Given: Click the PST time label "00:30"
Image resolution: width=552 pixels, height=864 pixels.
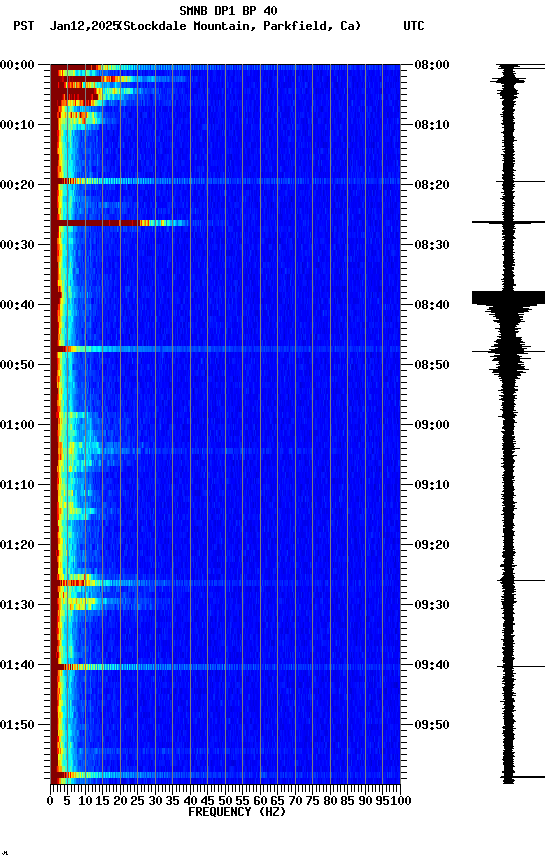Looking at the screenshot, I should click(17, 245).
